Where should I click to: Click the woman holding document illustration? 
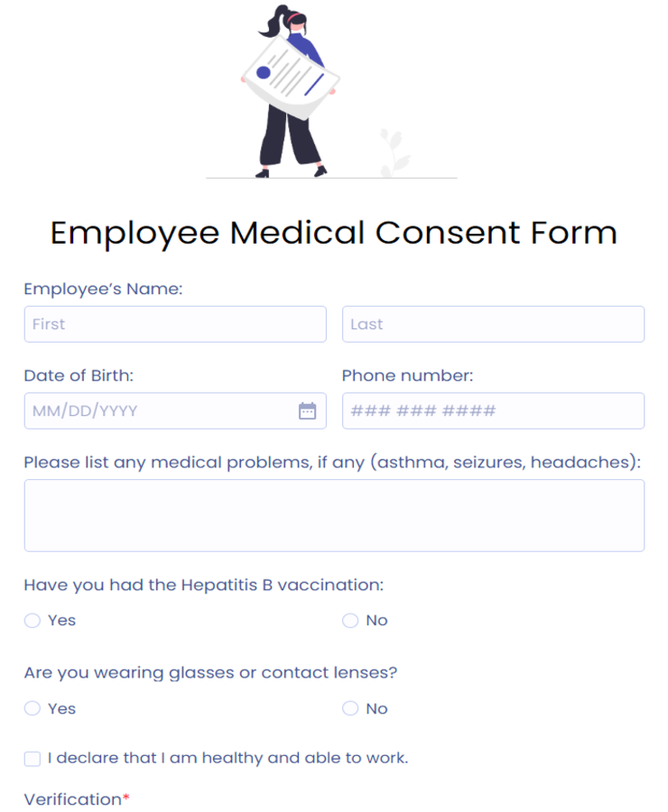point(291,90)
